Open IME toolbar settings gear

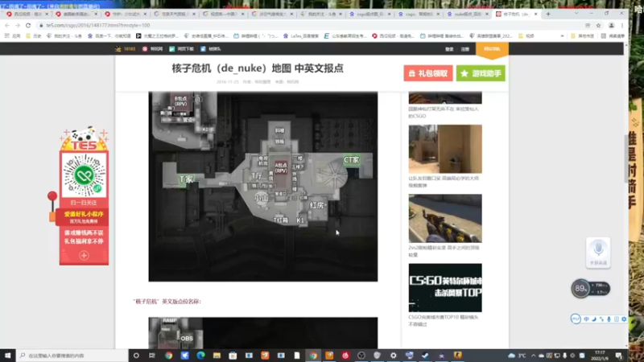(x=624, y=319)
